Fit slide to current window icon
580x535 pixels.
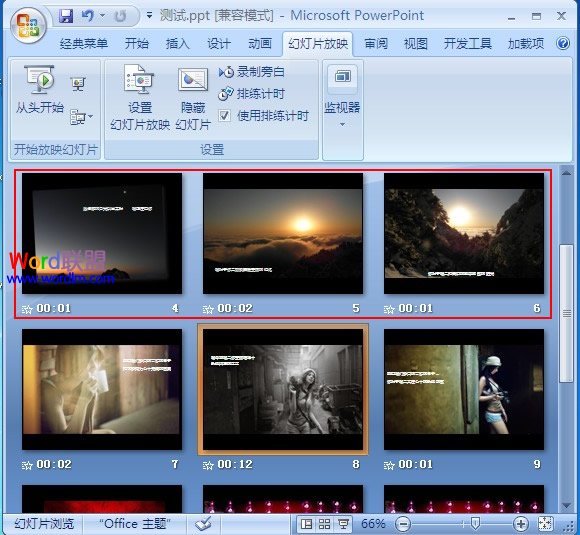546,524
